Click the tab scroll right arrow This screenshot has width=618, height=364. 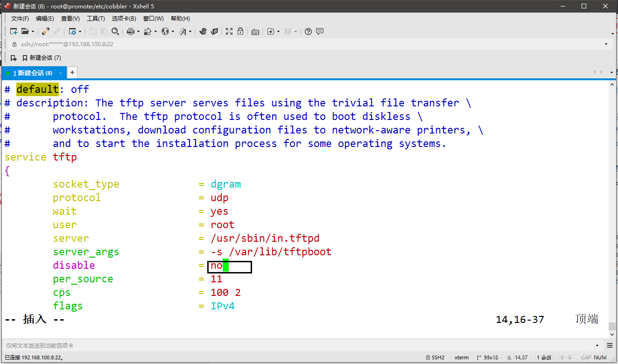pyautogui.click(x=601, y=72)
